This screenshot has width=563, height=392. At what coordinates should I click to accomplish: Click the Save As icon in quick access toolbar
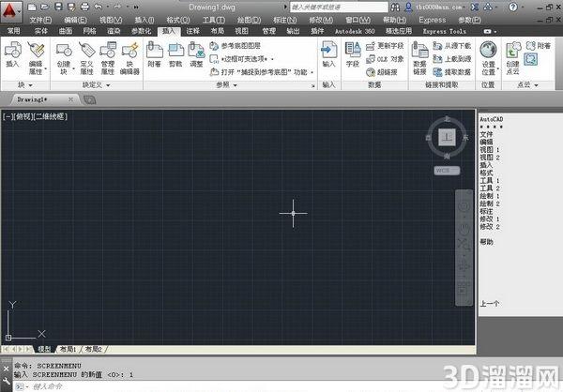(x=71, y=7)
